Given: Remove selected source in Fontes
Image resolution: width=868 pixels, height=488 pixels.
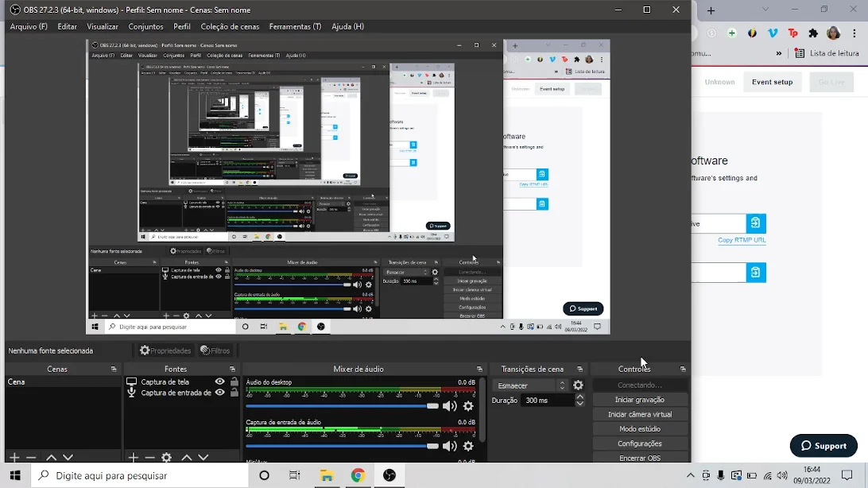Looking at the screenshot, I should (149, 458).
